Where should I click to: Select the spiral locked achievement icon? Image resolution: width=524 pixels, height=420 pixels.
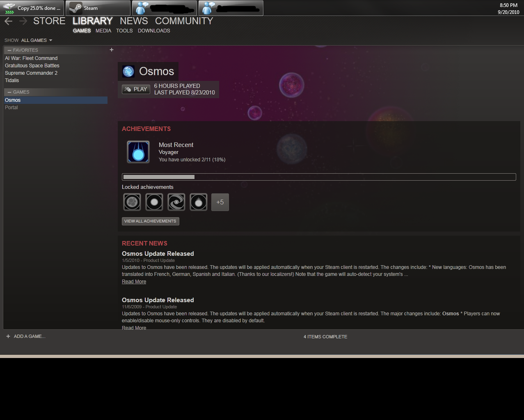pos(176,202)
